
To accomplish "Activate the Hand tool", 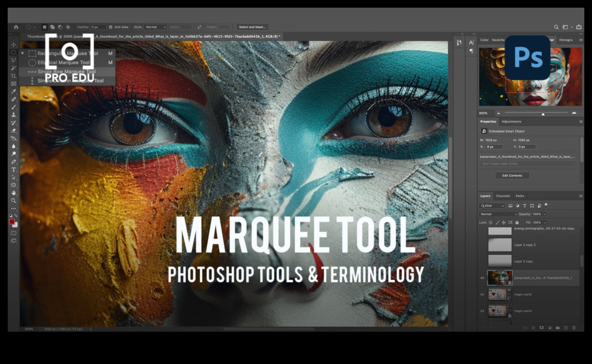I will (13, 193).
